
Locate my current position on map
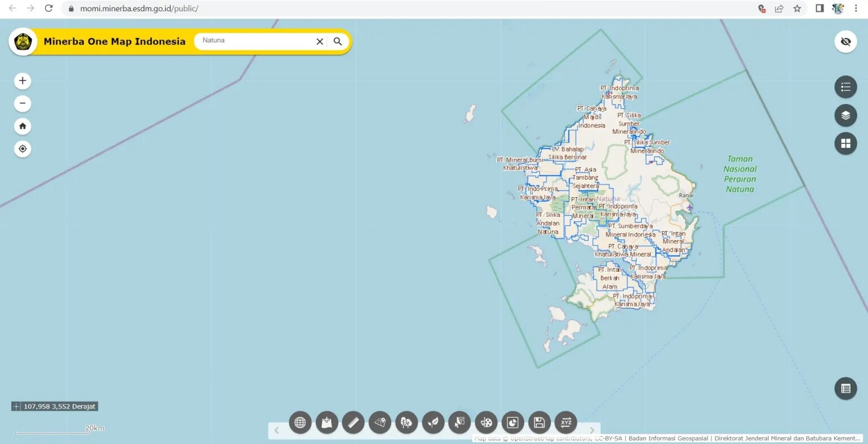click(23, 149)
